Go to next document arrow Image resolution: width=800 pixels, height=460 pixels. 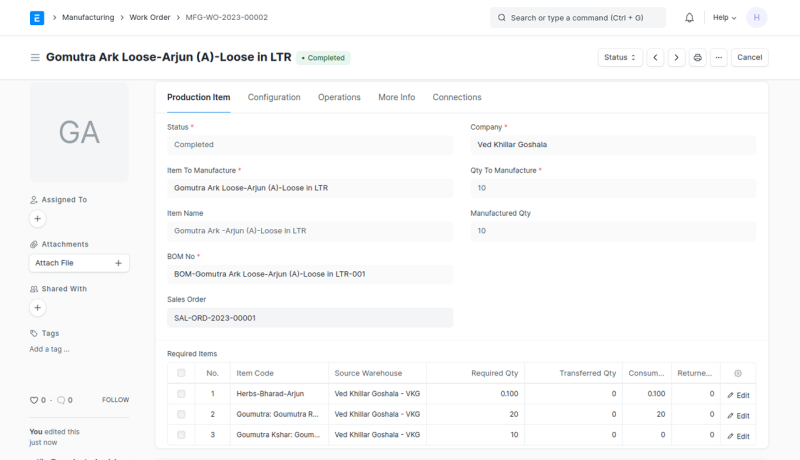[x=676, y=58]
